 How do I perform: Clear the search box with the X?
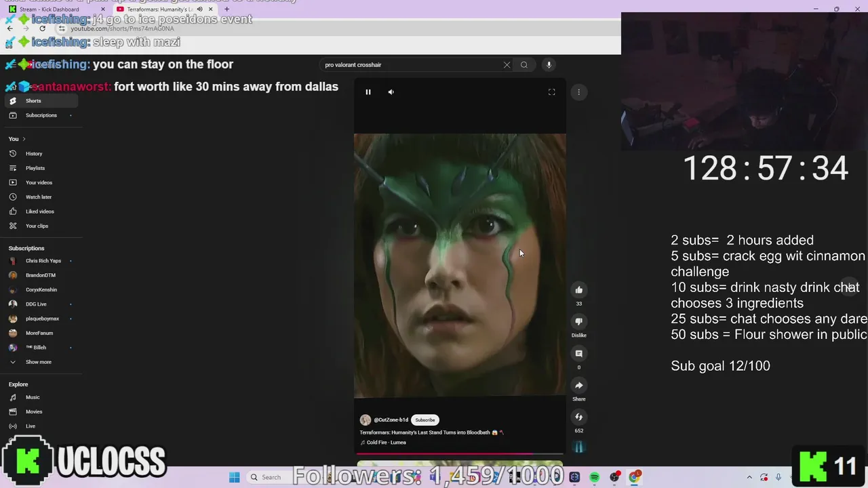pyautogui.click(x=507, y=65)
